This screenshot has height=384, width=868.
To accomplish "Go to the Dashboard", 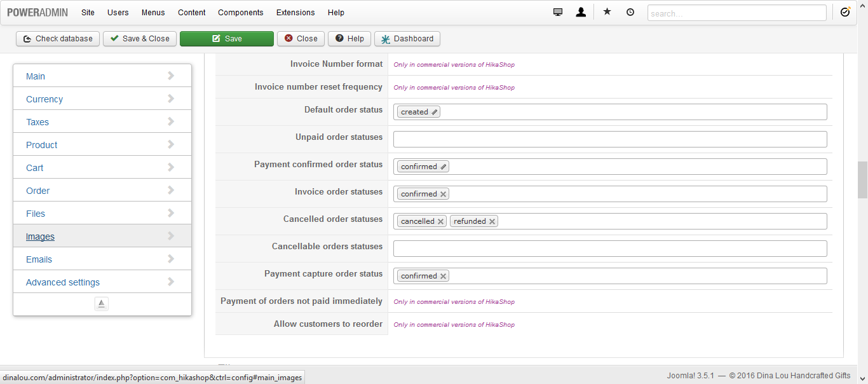I will (407, 39).
